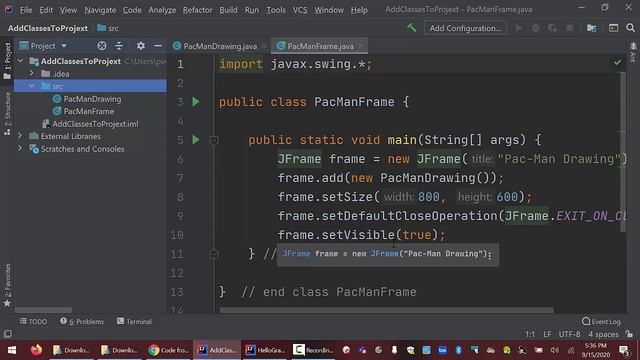Open the Tools menu
Viewport: 640px width, 360px height.
point(276,10)
